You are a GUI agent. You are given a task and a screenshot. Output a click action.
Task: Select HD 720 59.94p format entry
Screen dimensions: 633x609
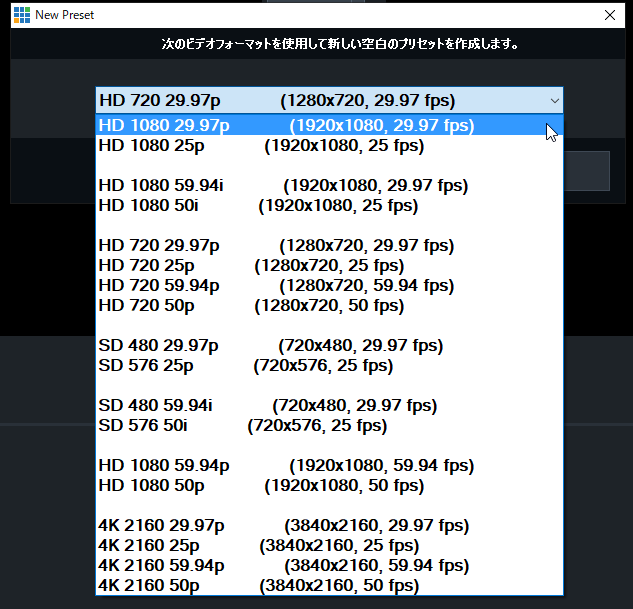pos(329,285)
